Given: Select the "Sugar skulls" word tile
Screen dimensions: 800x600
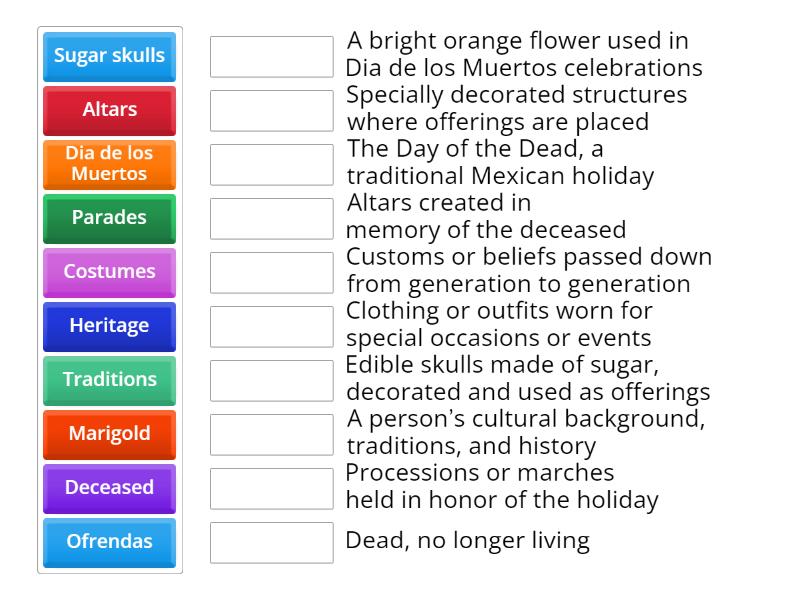Looking at the screenshot, I should 108,57.
